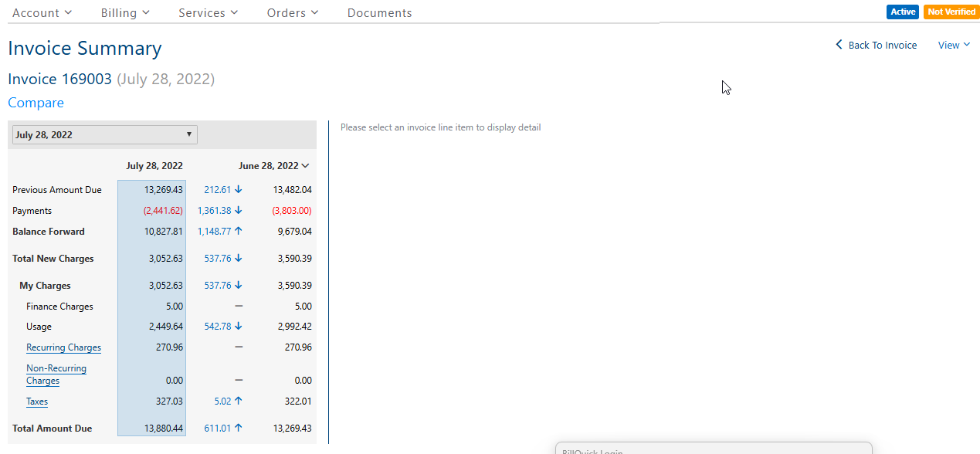Expand the June 28, 2022 comparison column chevron
The height and width of the screenshot is (454, 980).
coord(305,165)
